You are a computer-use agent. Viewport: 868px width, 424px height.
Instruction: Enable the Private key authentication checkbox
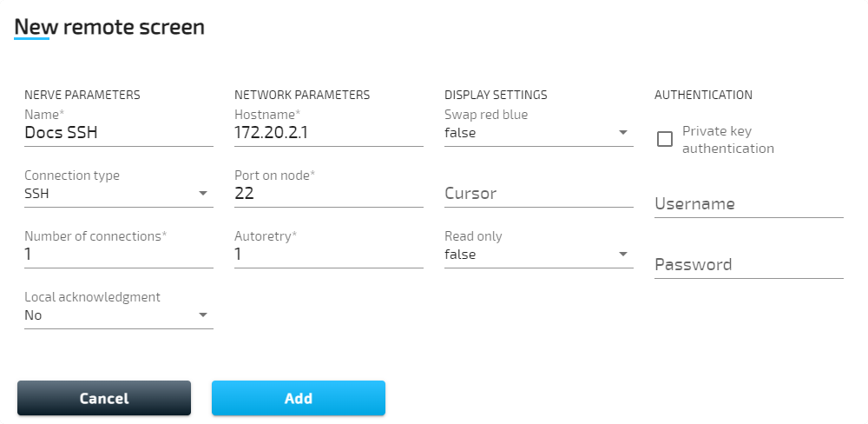pyautogui.click(x=665, y=139)
